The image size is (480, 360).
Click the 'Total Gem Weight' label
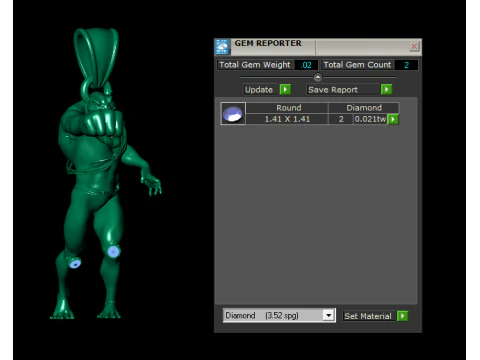tap(255, 65)
